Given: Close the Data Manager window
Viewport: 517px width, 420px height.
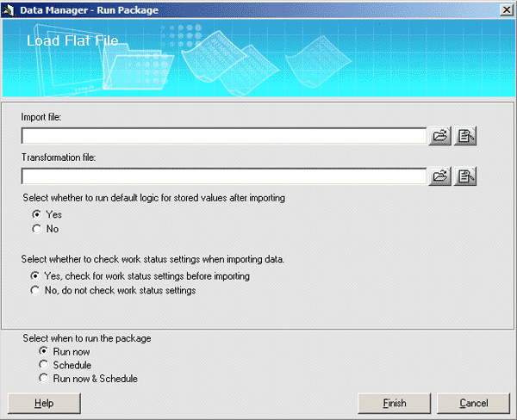Looking at the screenshot, I should point(506,10).
